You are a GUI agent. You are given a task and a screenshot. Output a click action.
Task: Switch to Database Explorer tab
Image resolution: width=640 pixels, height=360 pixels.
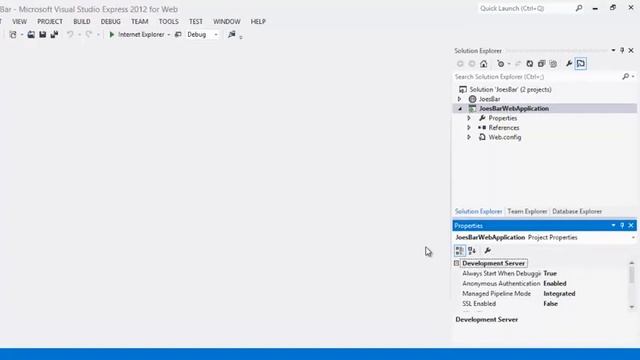577,211
